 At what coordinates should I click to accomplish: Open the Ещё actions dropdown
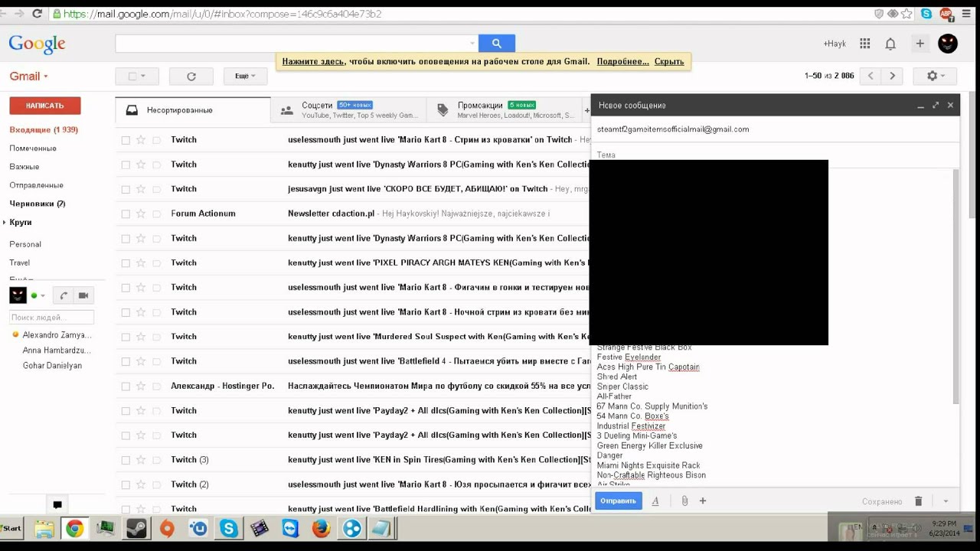(245, 77)
